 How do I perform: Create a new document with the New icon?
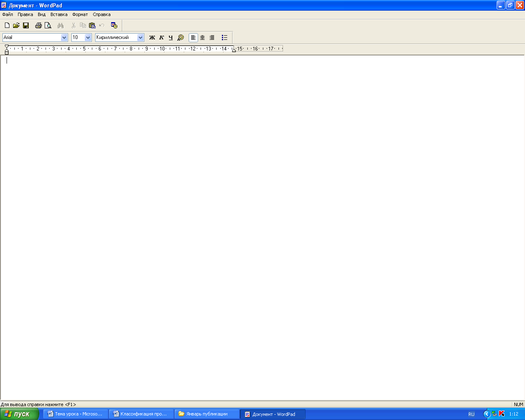point(7,25)
